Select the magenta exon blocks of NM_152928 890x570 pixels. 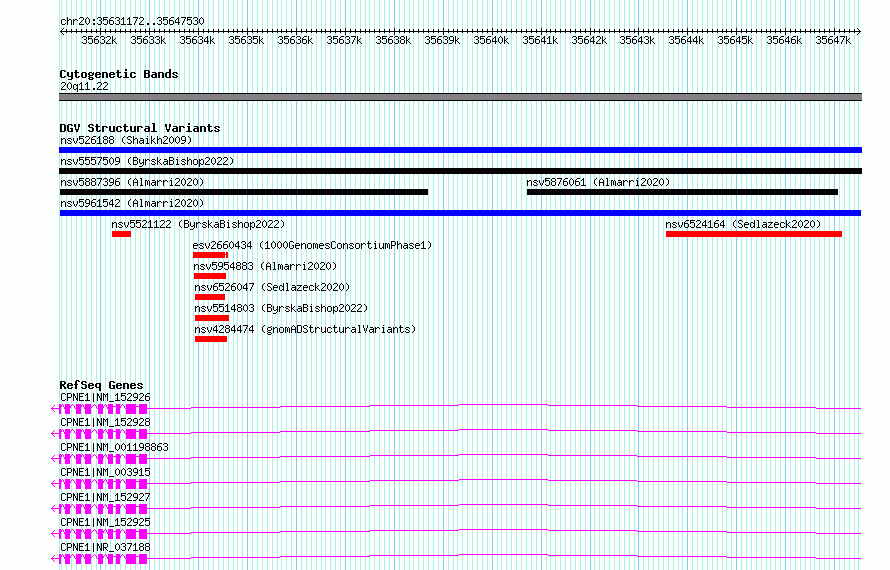tap(103, 434)
